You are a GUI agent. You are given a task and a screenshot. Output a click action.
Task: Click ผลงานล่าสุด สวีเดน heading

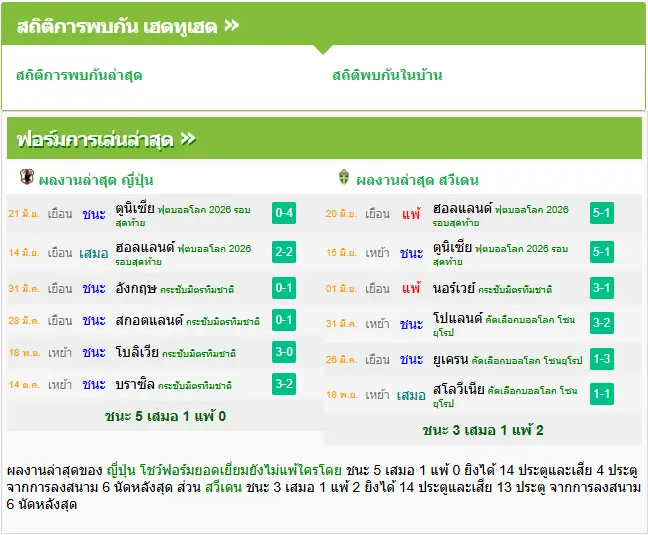pos(417,180)
